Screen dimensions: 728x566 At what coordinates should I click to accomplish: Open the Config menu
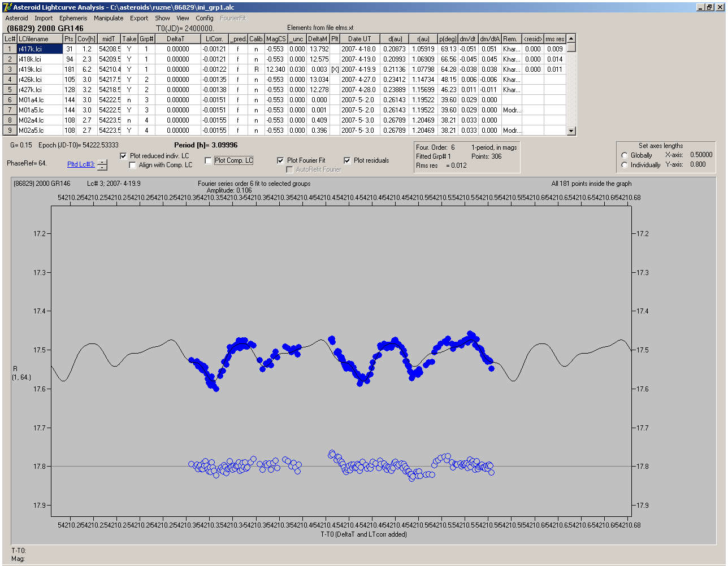coord(205,18)
